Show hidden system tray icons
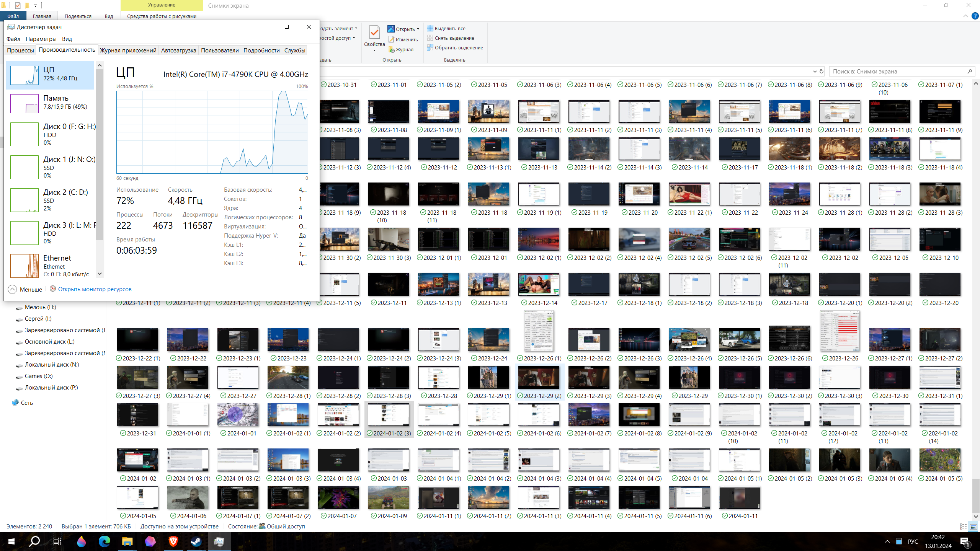This screenshot has height=551, width=980. point(887,541)
